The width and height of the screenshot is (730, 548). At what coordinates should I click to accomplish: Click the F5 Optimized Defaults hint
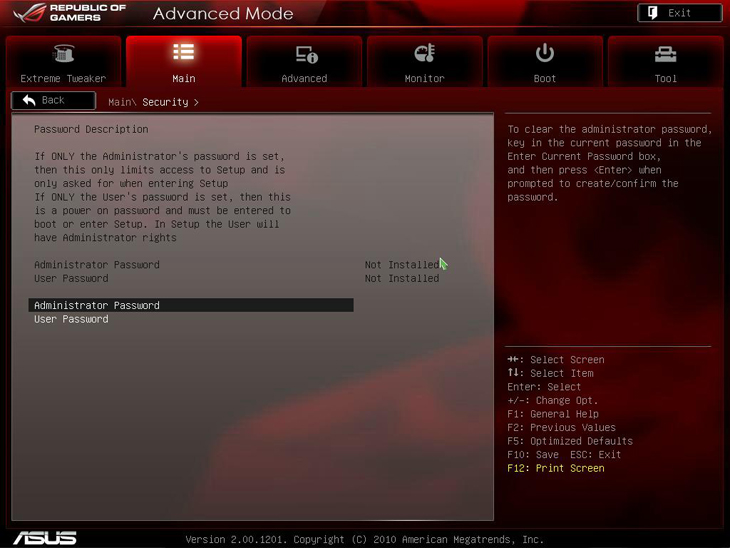[569, 441]
